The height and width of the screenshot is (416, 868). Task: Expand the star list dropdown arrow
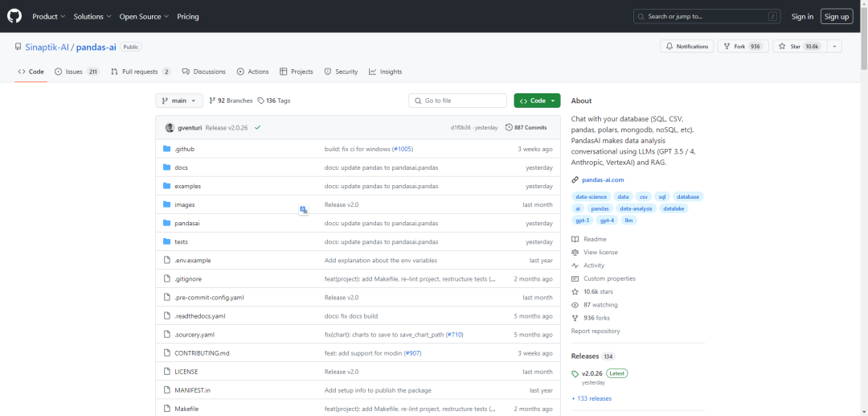click(834, 47)
